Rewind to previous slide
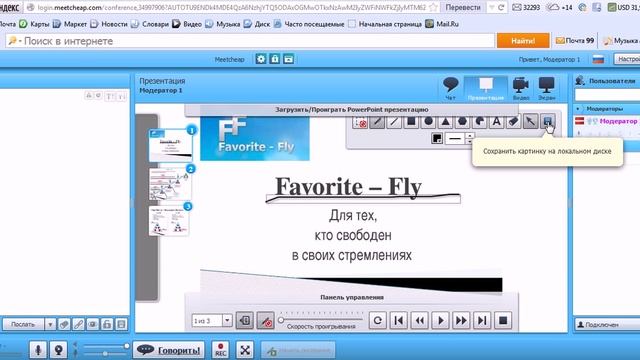The width and height of the screenshot is (640, 360). coord(420,320)
